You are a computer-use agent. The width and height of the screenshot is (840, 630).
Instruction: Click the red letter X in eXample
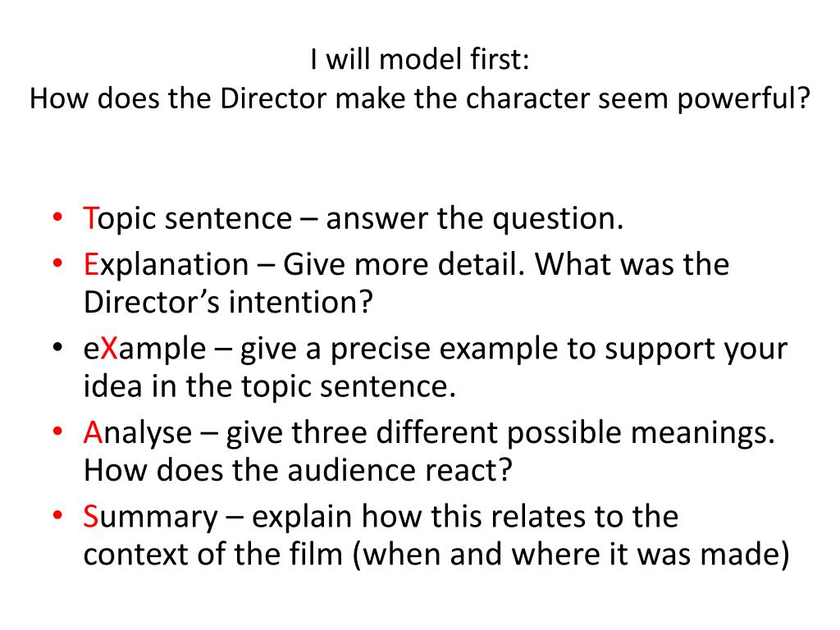[109, 349]
